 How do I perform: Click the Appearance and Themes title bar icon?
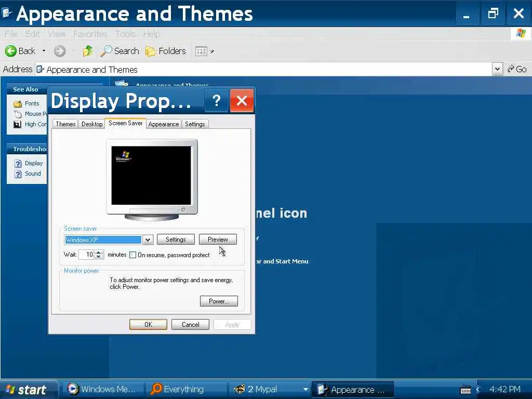coord(7,13)
